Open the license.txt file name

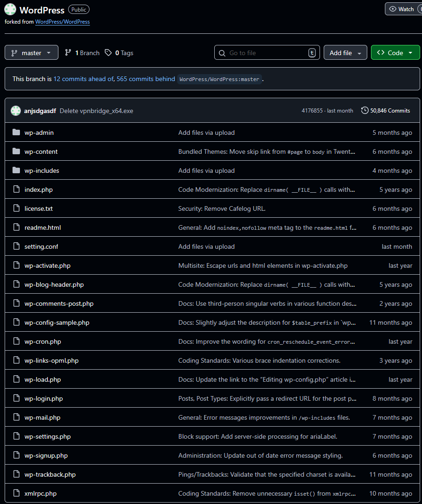point(38,208)
